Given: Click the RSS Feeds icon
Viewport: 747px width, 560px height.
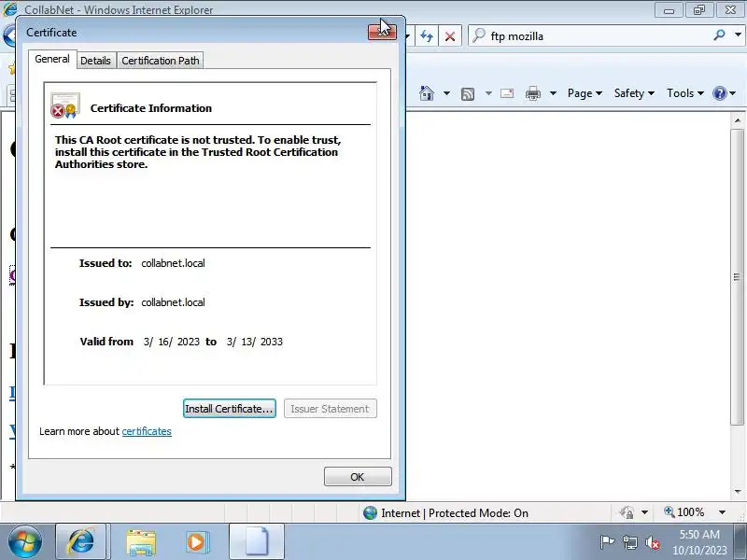Looking at the screenshot, I should (x=468, y=94).
